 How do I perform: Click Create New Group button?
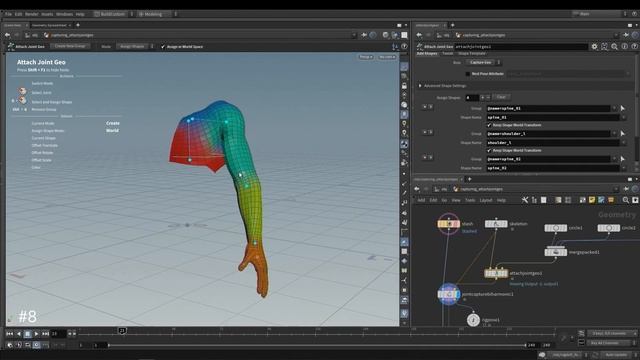[x=70, y=46]
